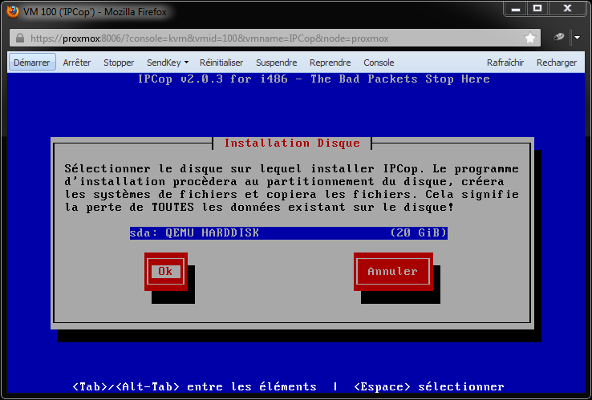This screenshot has height=400, width=592.
Task: Click the Démarrer button
Action: pyautogui.click(x=32, y=62)
